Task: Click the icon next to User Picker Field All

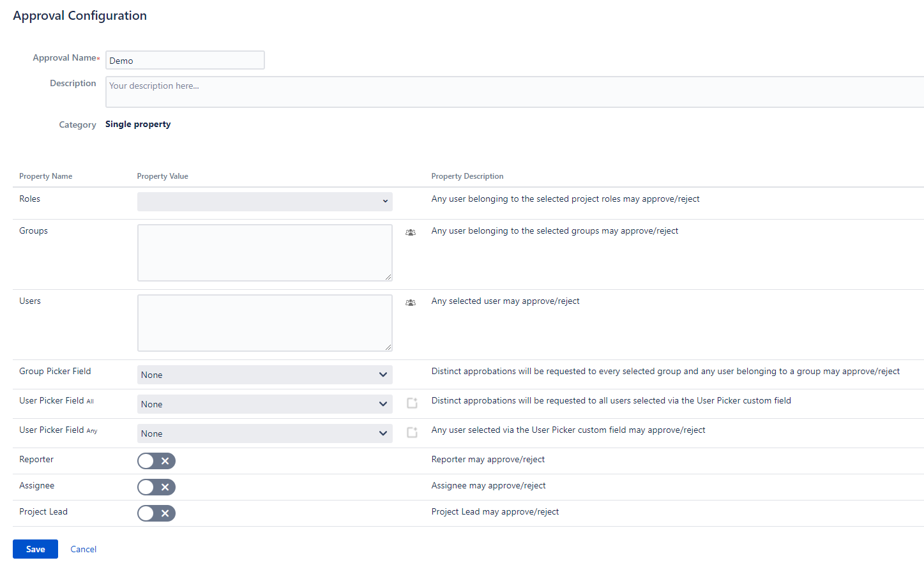Action: (x=412, y=403)
